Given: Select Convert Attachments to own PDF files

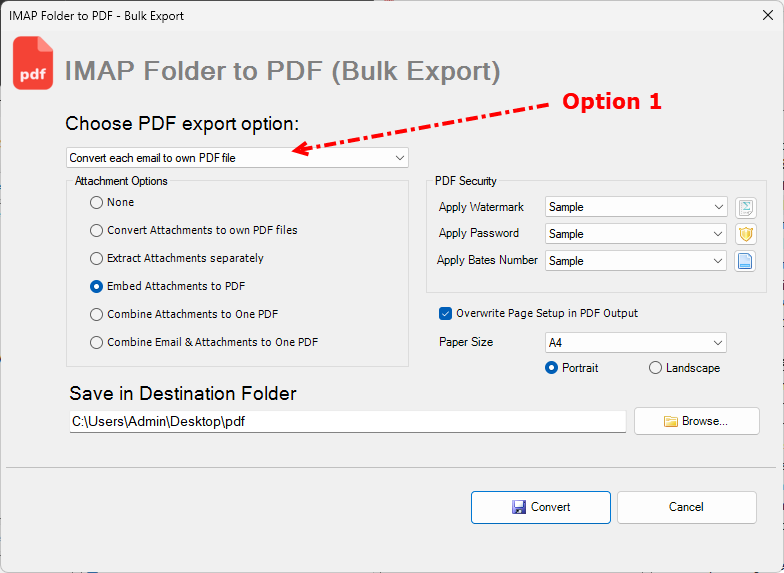Looking at the screenshot, I should coord(97,230).
